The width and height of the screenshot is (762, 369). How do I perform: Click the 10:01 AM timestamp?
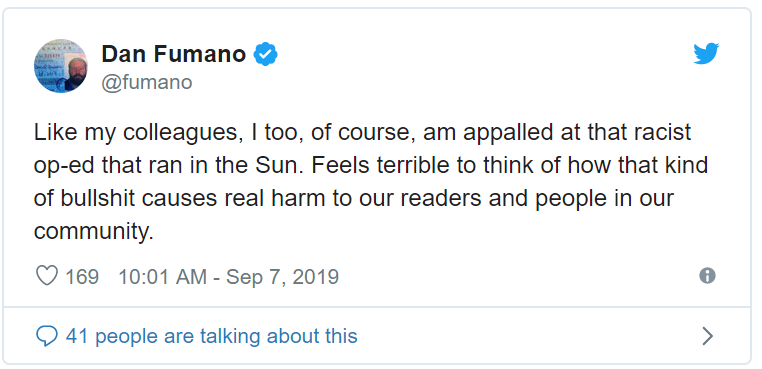[162, 277]
